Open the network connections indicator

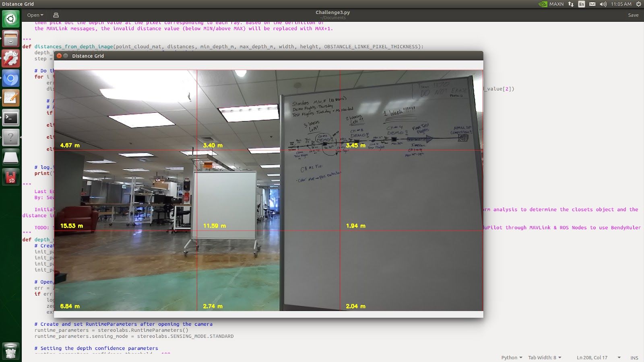(571, 4)
